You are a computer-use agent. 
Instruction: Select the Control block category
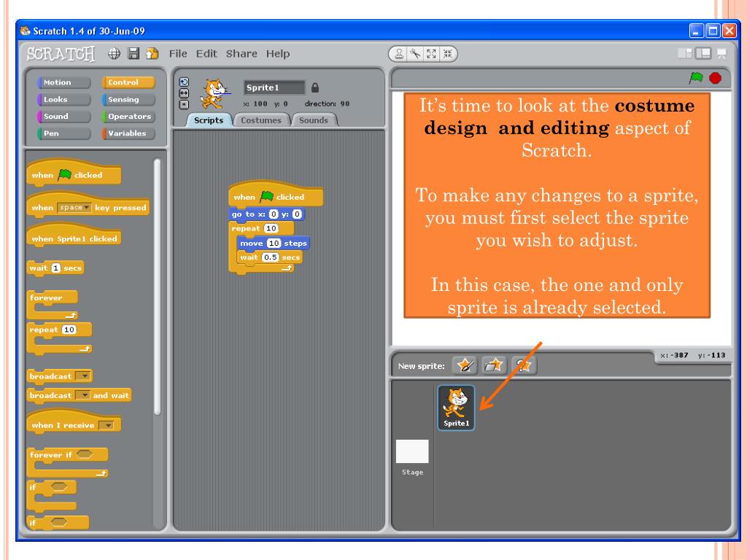[128, 82]
